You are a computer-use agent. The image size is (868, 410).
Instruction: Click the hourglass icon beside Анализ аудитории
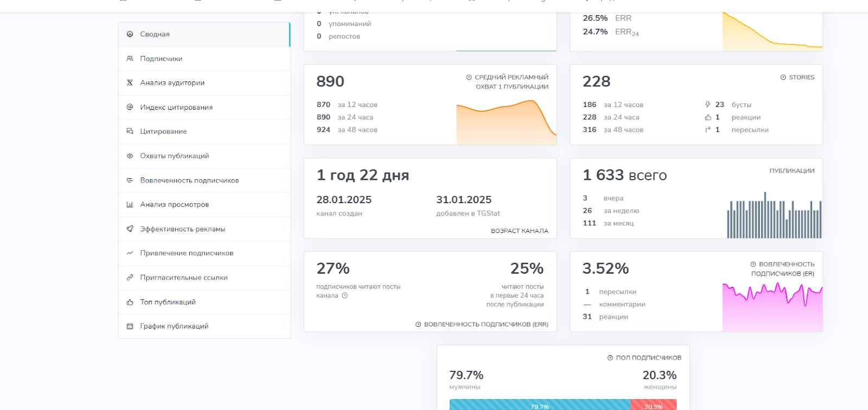pyautogui.click(x=130, y=83)
